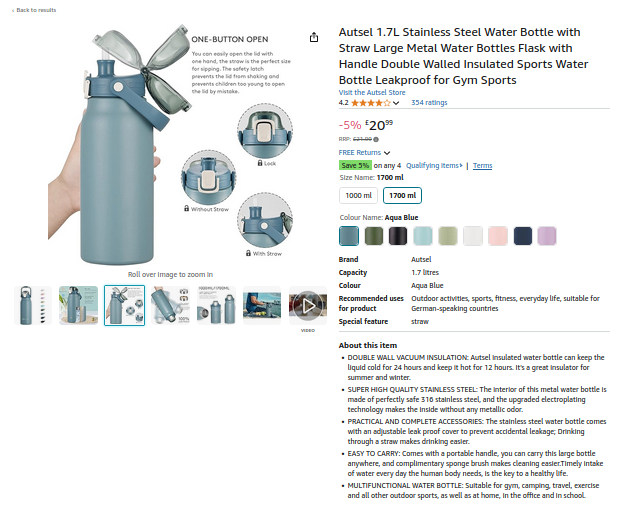Click the share icon above product image

[314, 38]
